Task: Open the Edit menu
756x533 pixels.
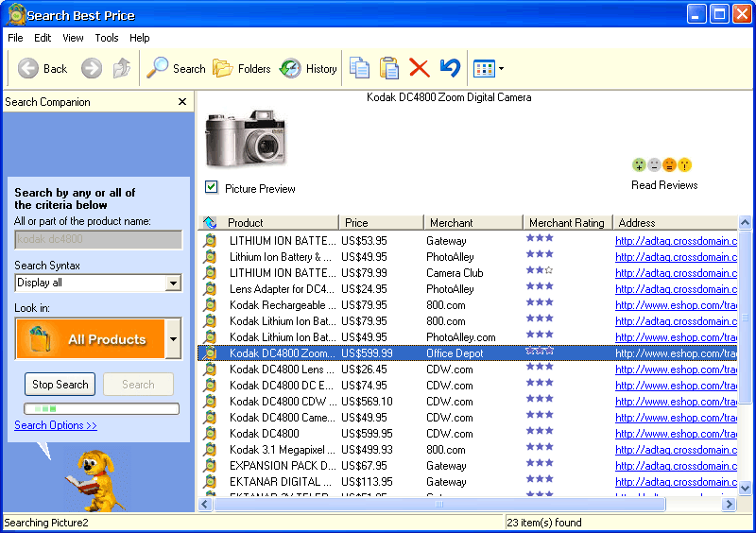Action: pos(43,38)
